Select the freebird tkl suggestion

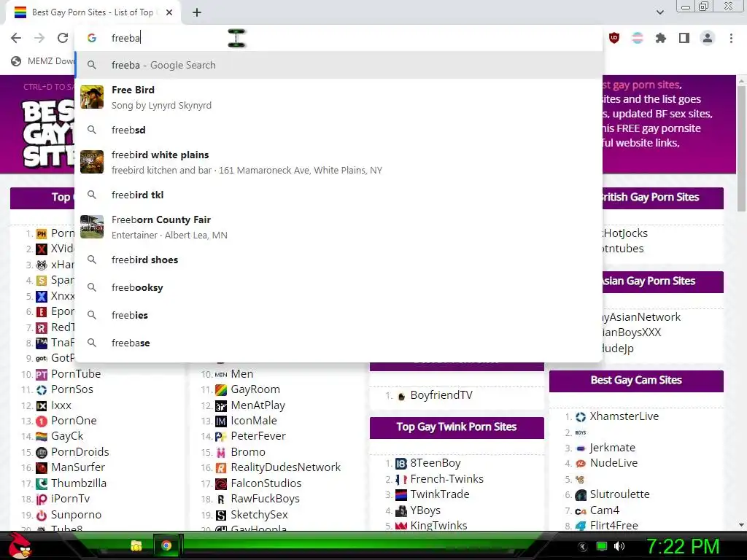coord(338,195)
